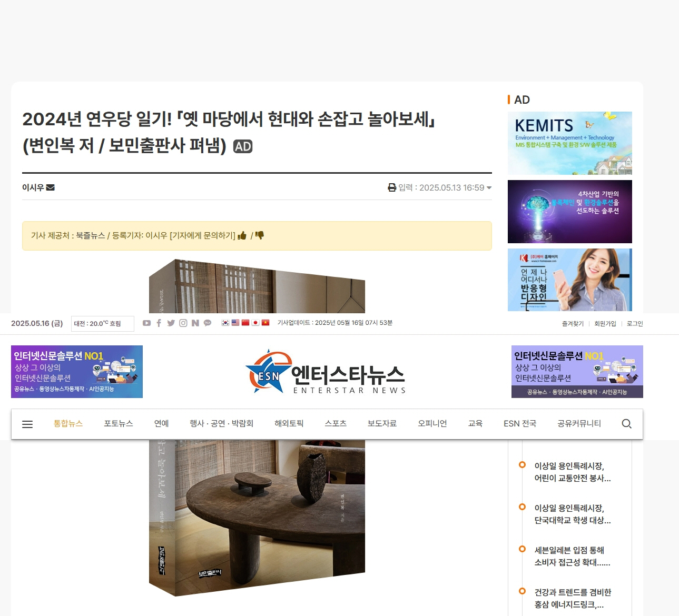Open the hamburger menu icon
This screenshot has height=616, width=679.
27,424
